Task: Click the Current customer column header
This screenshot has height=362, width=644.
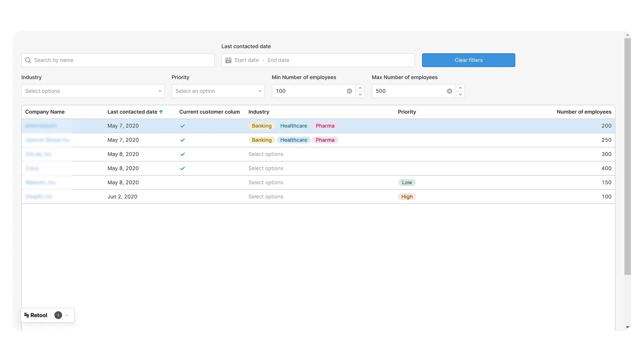Action: pyautogui.click(x=209, y=112)
